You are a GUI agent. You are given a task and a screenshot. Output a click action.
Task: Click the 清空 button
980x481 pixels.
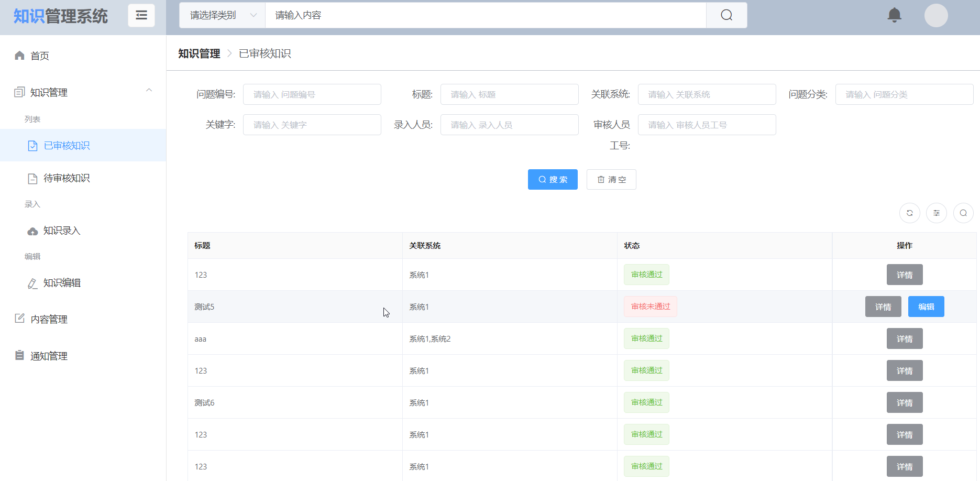[x=611, y=179]
